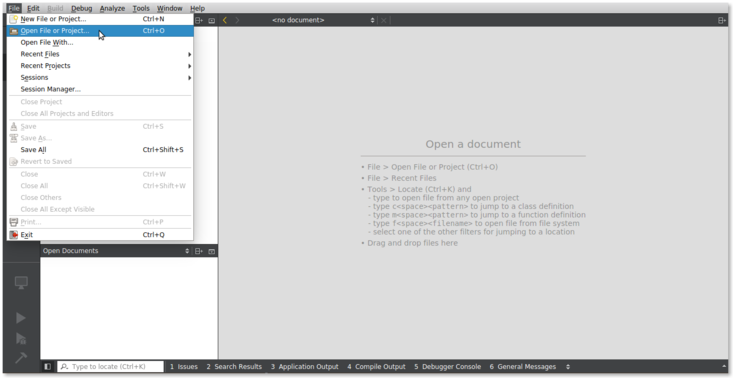Click the Open Documents panel title

71,251
